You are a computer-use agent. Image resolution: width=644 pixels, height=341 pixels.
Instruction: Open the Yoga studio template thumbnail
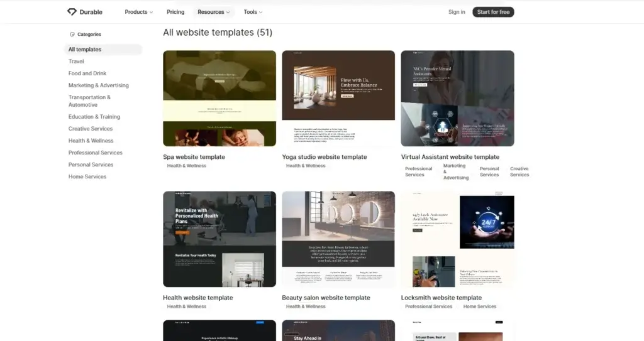[338, 99]
